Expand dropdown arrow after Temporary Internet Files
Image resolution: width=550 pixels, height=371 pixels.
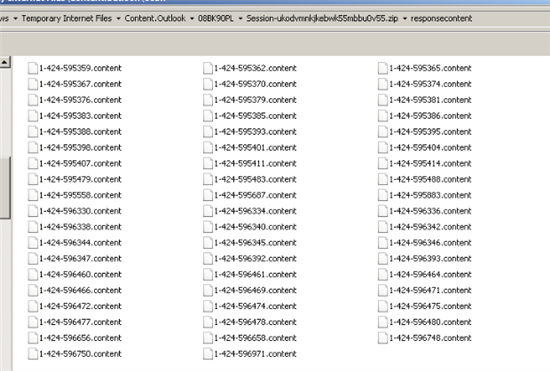click(119, 19)
